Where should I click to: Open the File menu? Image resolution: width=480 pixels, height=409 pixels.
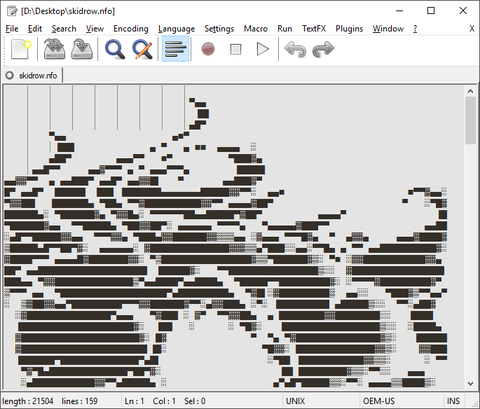pos(12,29)
